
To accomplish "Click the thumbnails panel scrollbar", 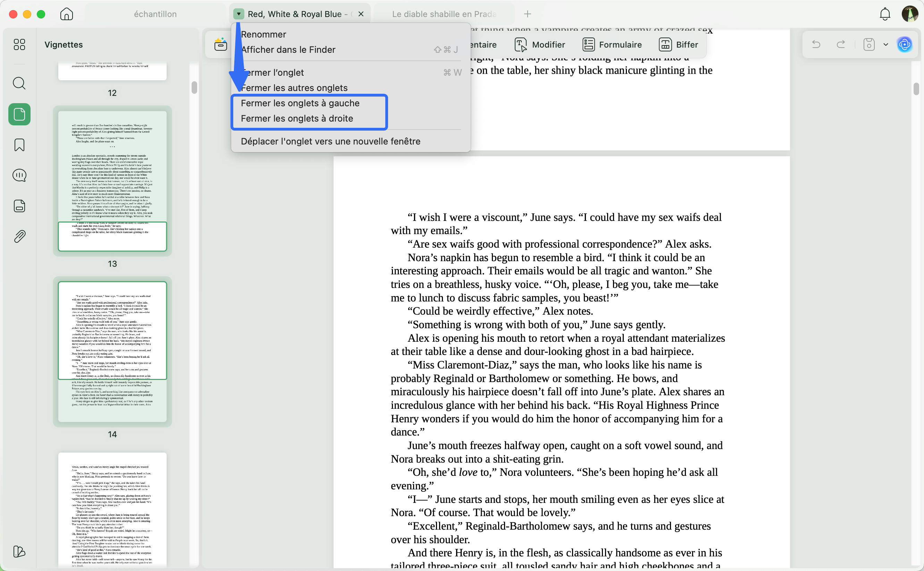I will 194,87.
